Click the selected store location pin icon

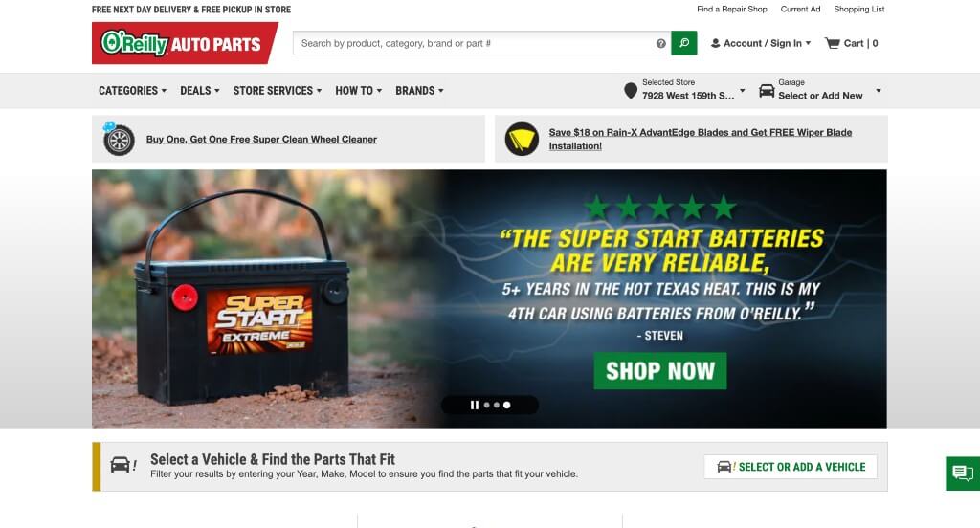tap(631, 91)
